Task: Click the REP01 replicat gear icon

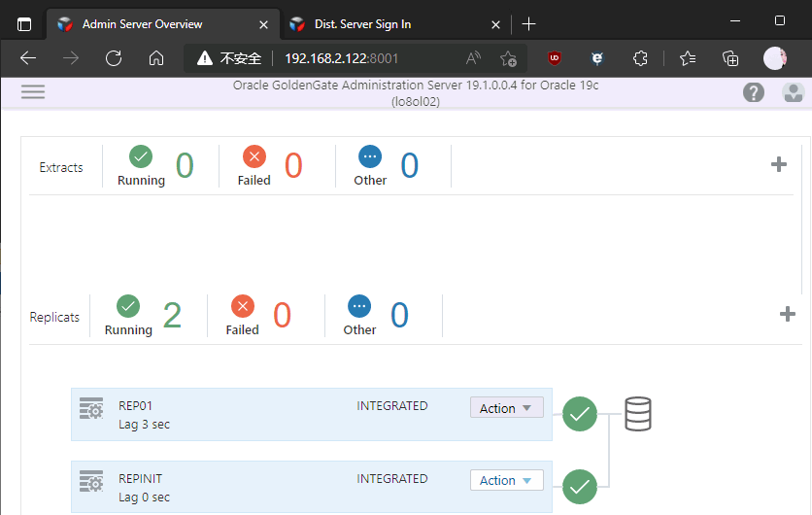Action: coord(91,409)
